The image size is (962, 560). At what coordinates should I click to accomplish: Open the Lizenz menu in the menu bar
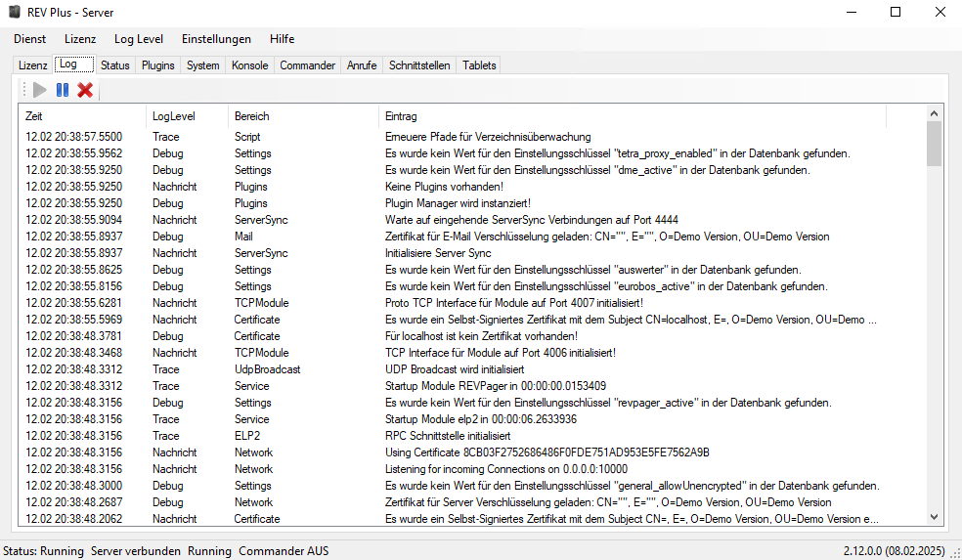point(80,39)
